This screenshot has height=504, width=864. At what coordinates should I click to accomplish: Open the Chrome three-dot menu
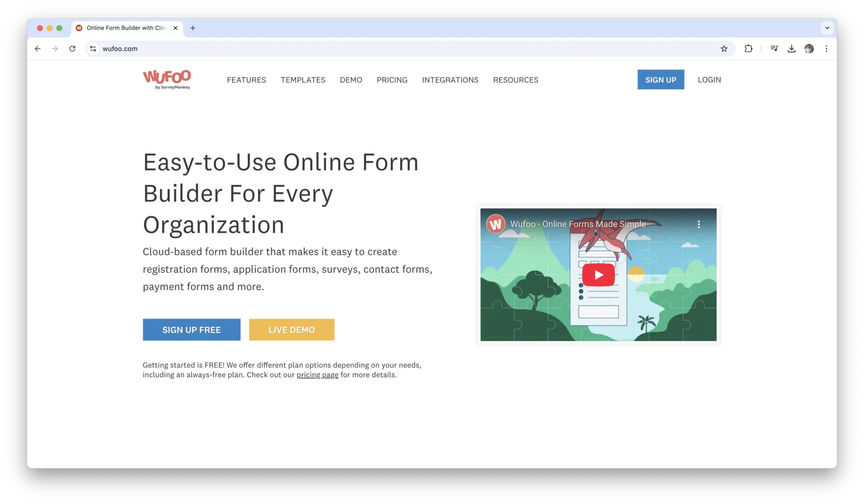826,49
